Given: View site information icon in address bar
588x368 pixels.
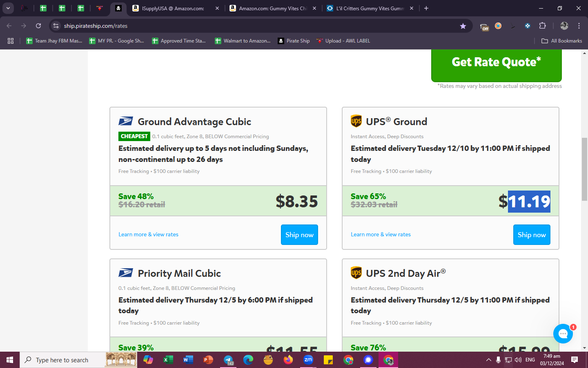Looking at the screenshot, I should pyautogui.click(x=56, y=26).
